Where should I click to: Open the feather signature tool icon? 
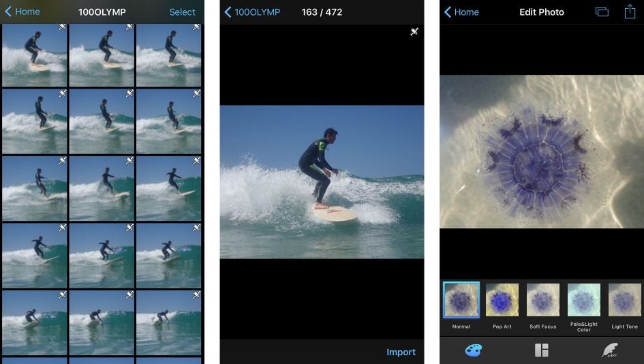pyautogui.click(x=610, y=350)
